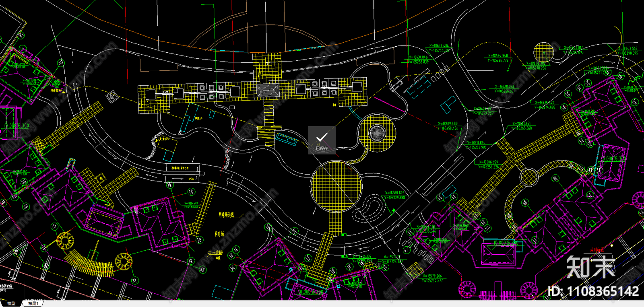
Task: Select the X=18628.583 coordinate label
Action: (x=504, y=87)
